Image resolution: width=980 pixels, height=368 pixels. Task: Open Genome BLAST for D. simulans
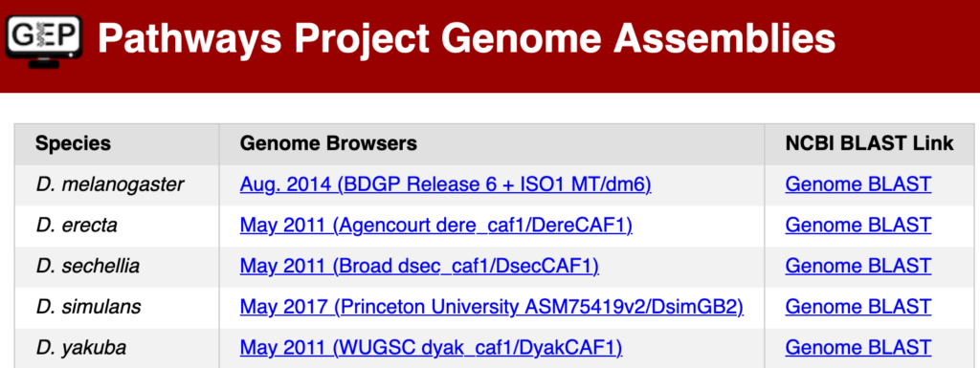tap(858, 307)
